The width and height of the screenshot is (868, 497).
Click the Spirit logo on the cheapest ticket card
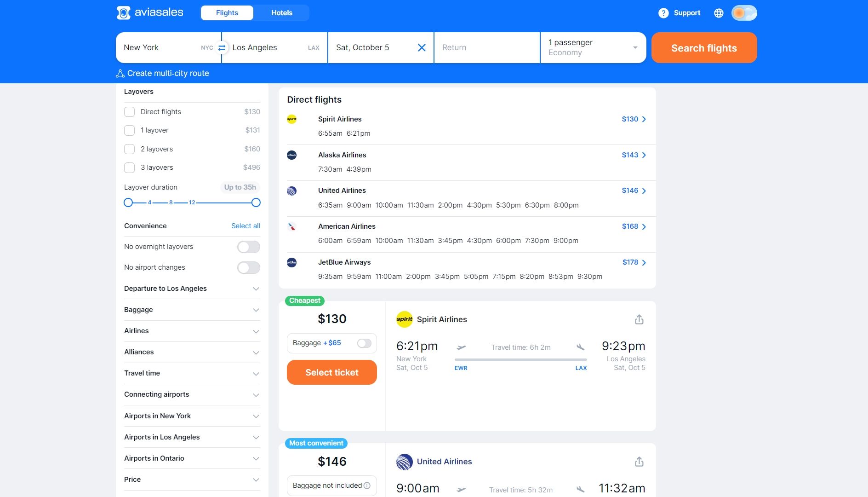[405, 319]
